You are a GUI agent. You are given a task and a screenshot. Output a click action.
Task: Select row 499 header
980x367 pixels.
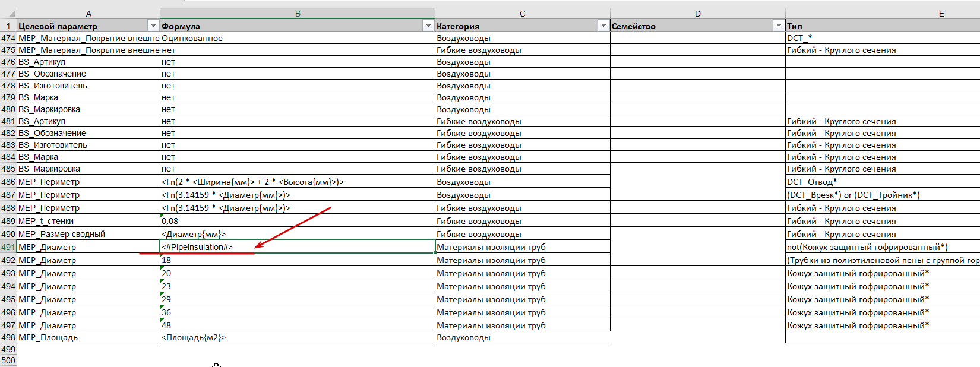pyautogui.click(x=8, y=349)
